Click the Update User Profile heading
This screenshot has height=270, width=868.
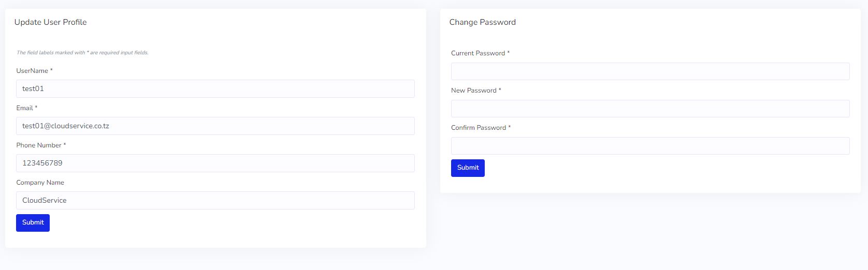pos(51,22)
